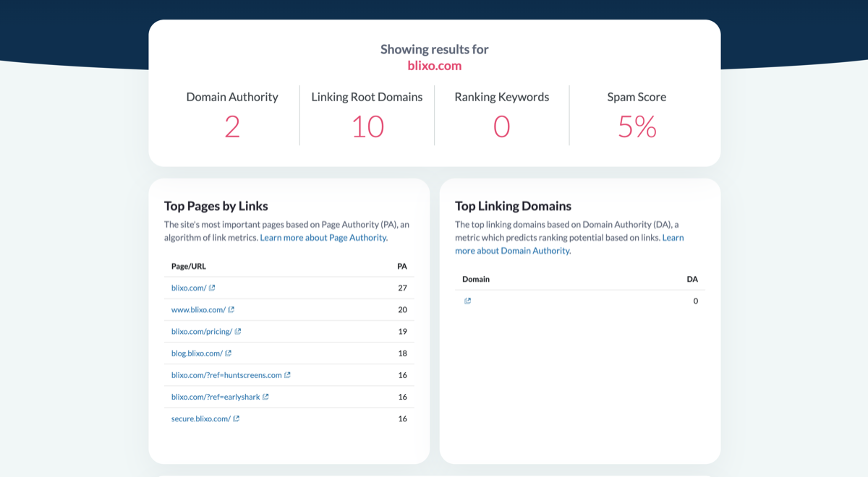Open the secure.blixo.com/ link
Image resolution: width=868 pixels, height=477 pixels.
pos(201,418)
